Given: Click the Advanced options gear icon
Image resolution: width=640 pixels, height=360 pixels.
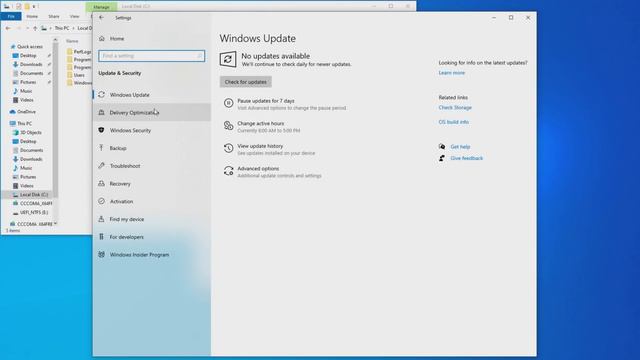Looking at the screenshot, I should coord(229,171).
